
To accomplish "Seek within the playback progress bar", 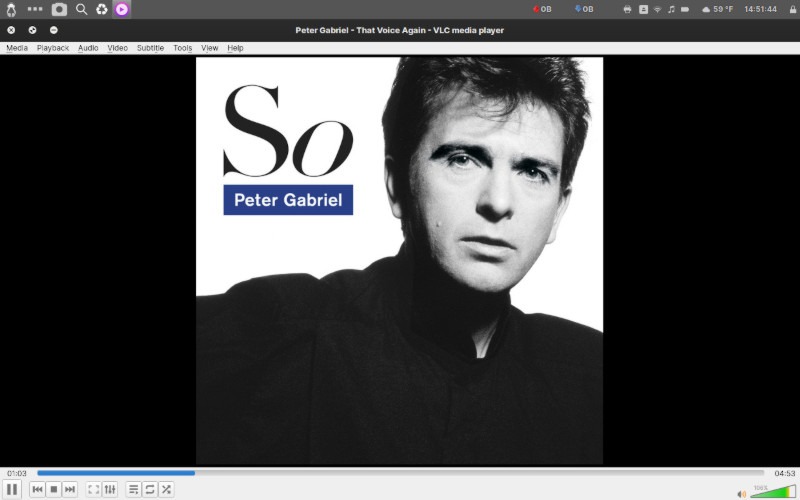I will pos(401,473).
